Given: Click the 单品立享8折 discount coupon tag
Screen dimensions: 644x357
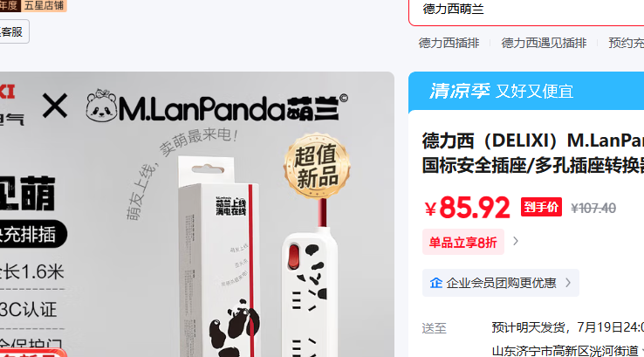Looking at the screenshot, I should [462, 242].
